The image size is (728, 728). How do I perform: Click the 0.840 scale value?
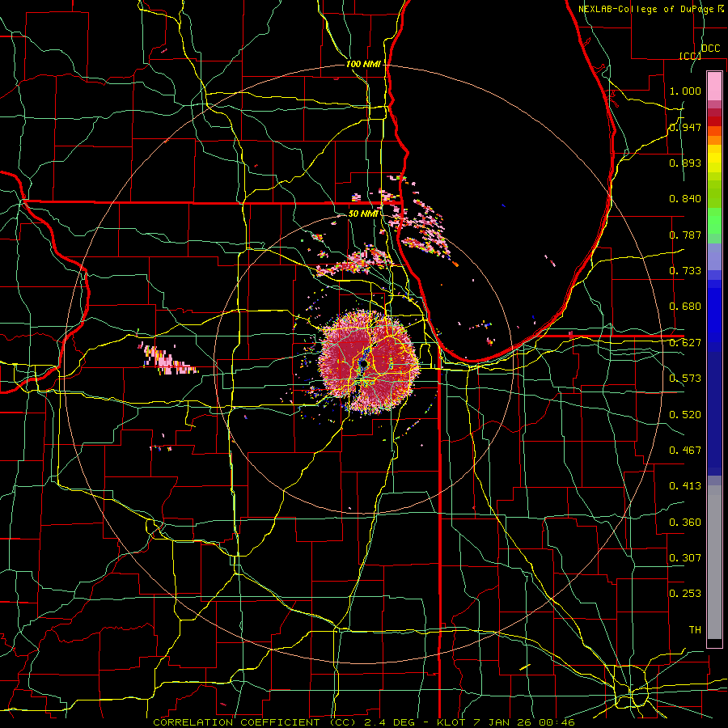(685, 199)
